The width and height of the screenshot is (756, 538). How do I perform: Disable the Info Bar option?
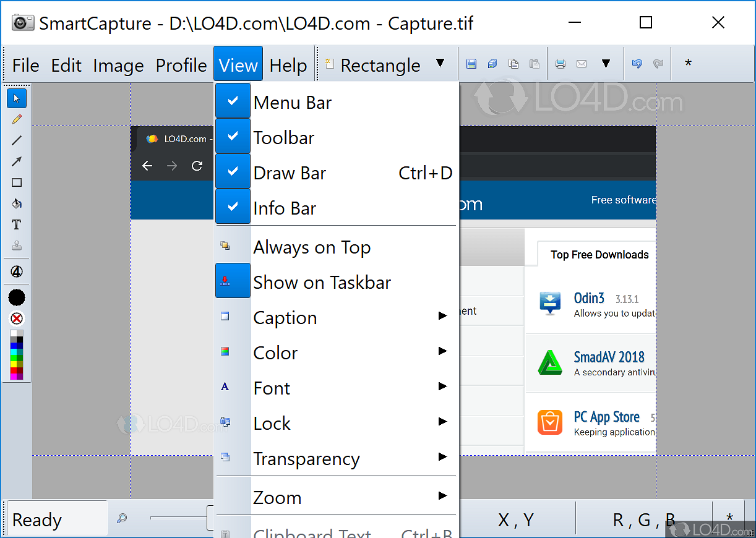(285, 208)
